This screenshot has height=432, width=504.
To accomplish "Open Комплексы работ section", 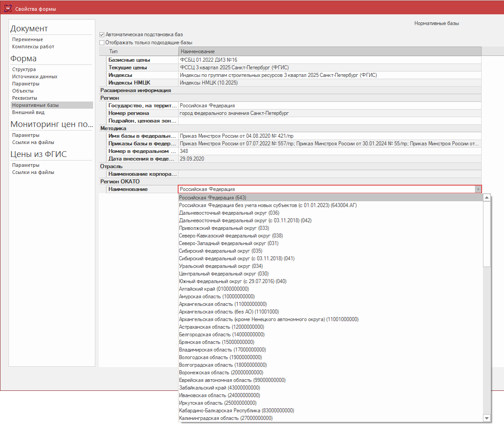I will pyautogui.click(x=33, y=47).
